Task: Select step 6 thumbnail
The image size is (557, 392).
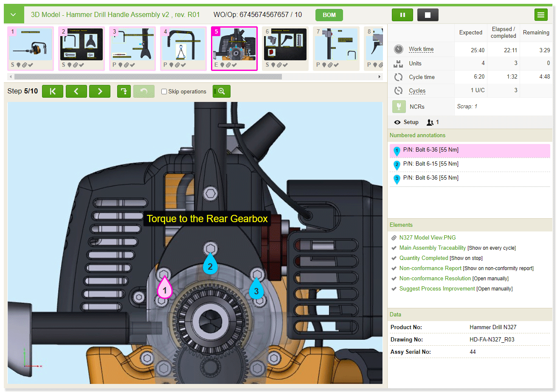Action: click(285, 48)
